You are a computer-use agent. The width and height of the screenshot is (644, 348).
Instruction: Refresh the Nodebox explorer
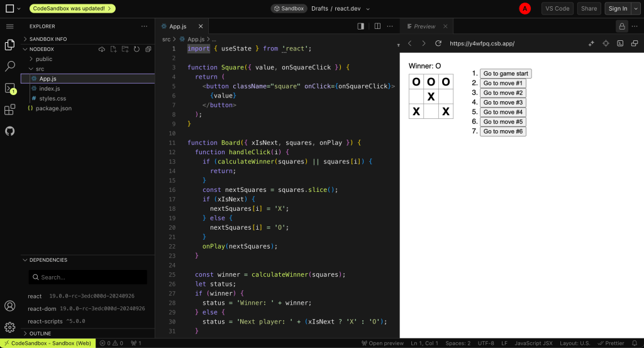(x=136, y=49)
